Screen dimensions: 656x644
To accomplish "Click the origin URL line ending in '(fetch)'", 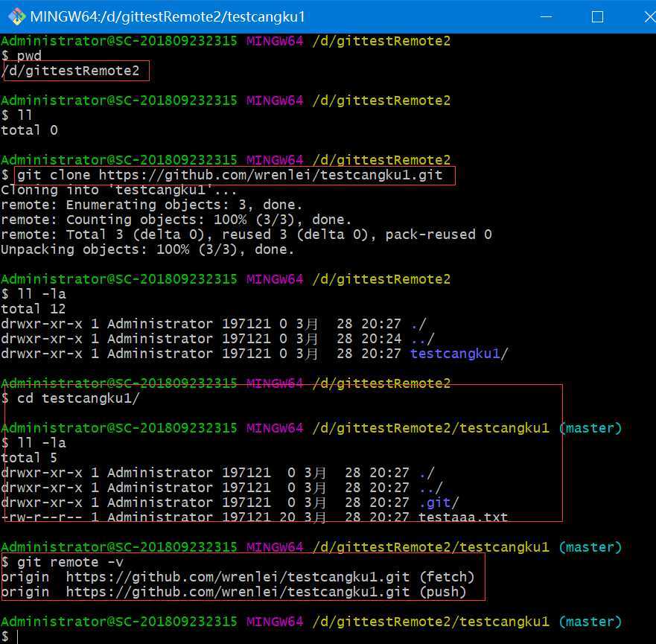I will pos(238,577).
